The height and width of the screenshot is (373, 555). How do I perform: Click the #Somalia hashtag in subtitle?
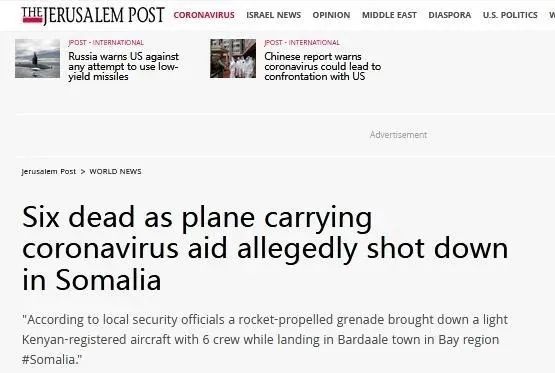tap(49, 360)
